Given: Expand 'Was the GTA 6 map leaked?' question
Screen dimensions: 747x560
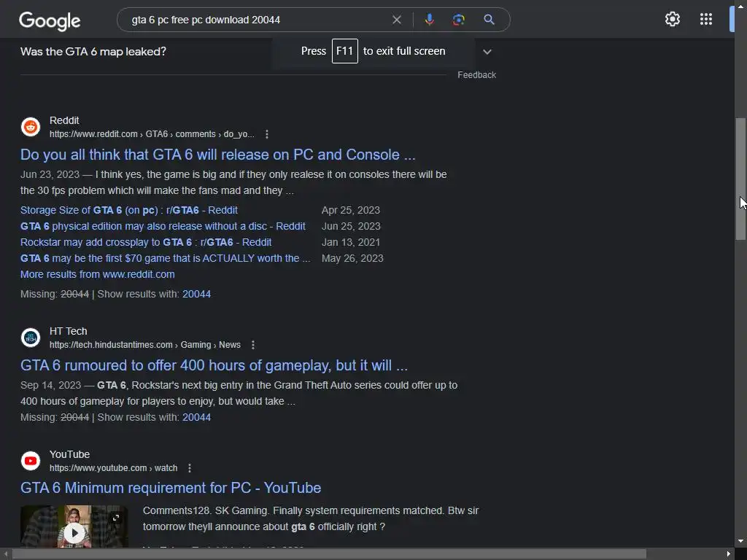Looking at the screenshot, I should [x=487, y=52].
